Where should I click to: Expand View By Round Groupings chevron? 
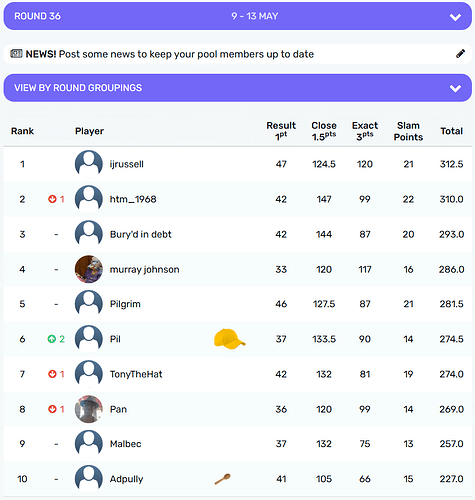tap(455, 88)
